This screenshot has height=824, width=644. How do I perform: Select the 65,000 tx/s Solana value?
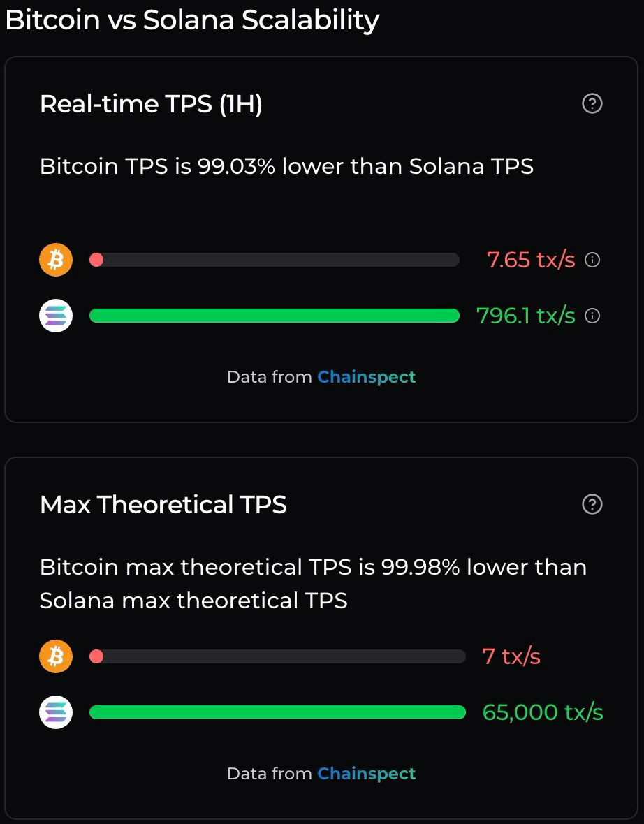click(543, 712)
